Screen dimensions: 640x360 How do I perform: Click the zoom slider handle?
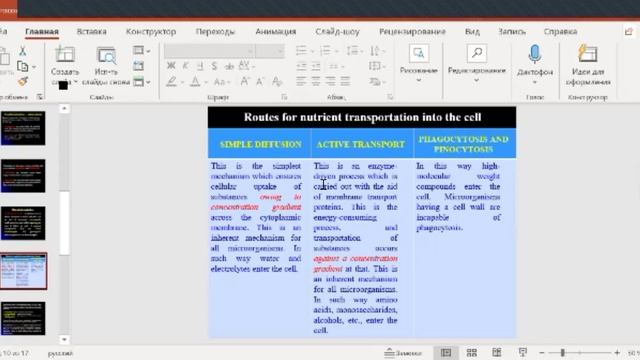[x=562, y=353]
